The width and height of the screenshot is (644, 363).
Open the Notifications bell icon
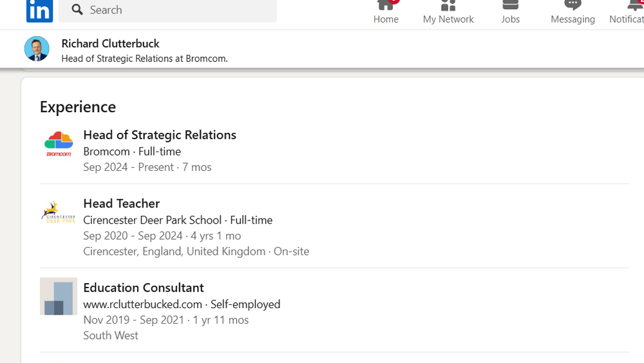pyautogui.click(x=634, y=6)
